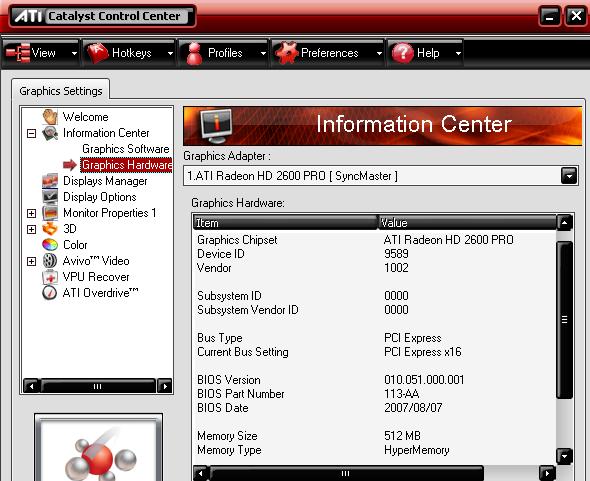Expand the 3D tree node

(32, 229)
